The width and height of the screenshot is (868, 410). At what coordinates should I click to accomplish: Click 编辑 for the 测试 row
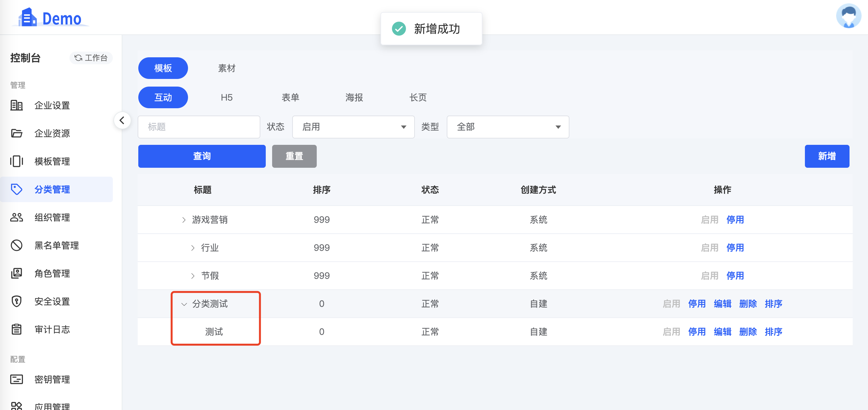(722, 331)
